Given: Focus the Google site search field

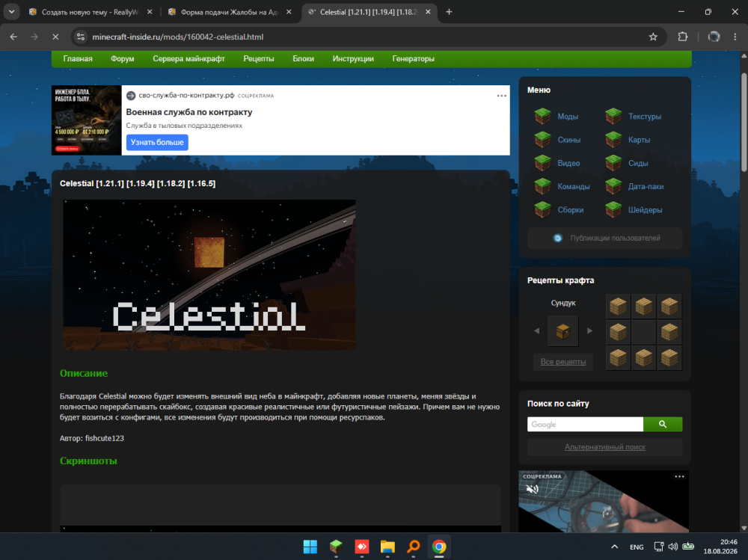Looking at the screenshot, I should coord(585,424).
